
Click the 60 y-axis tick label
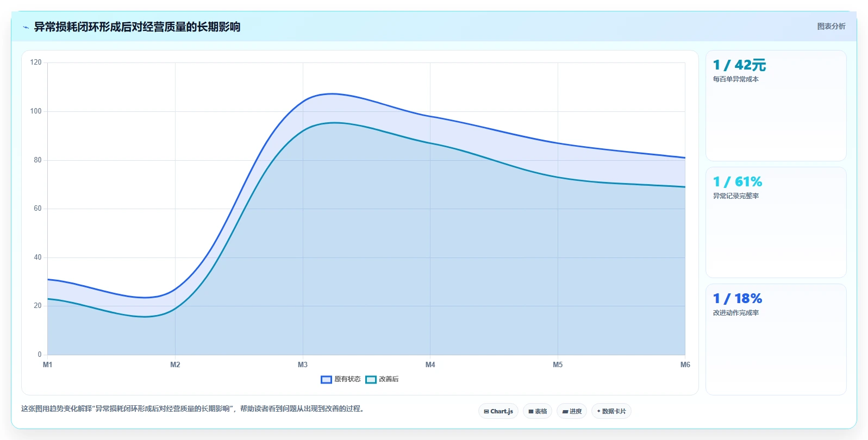(38, 209)
